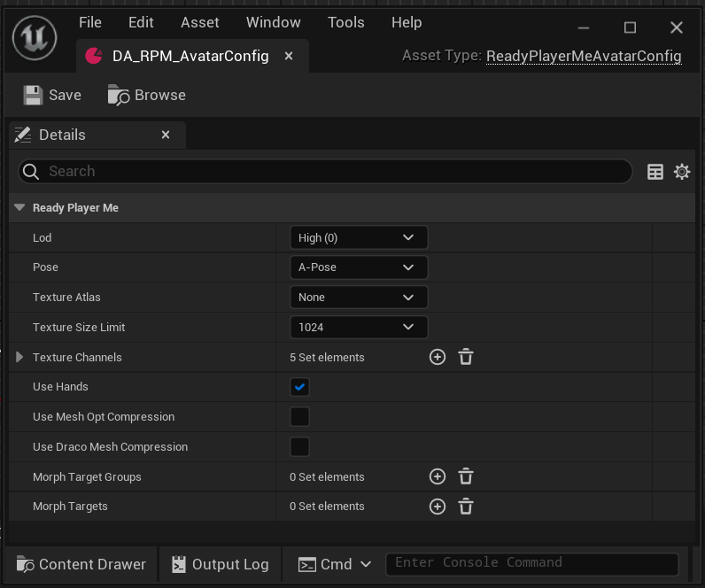Enable Use Mesh Opt Compression
The height and width of the screenshot is (588, 705).
(299, 417)
